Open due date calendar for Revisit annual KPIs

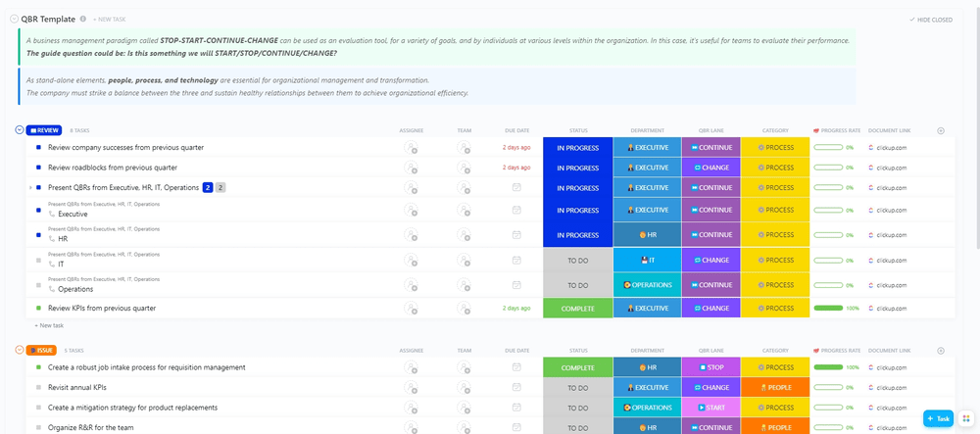(x=516, y=387)
